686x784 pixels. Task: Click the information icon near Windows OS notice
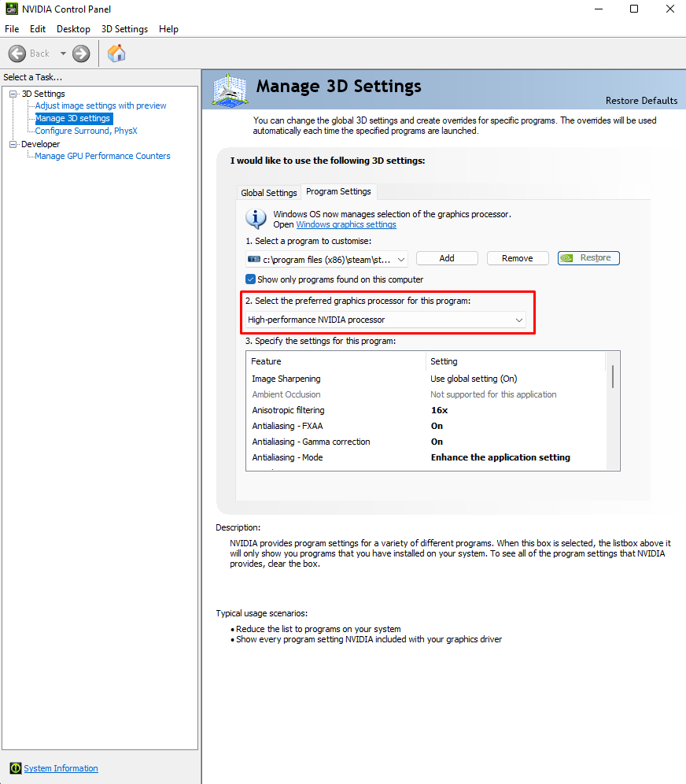tap(256, 219)
